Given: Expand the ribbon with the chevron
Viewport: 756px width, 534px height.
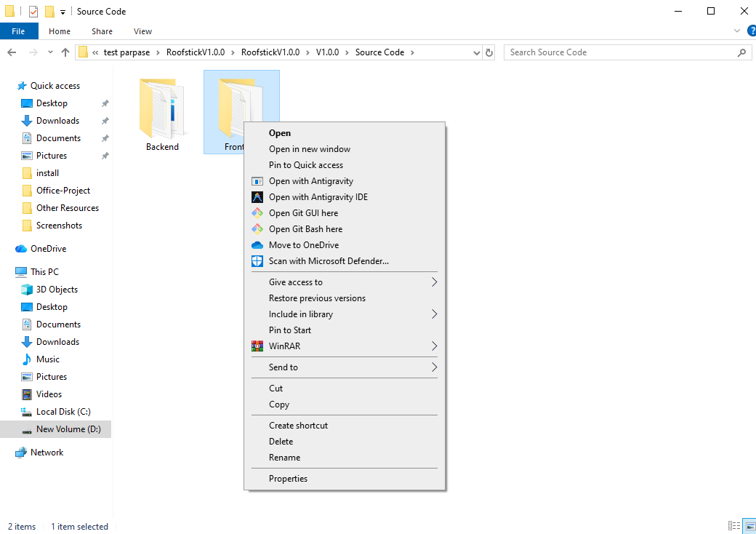Looking at the screenshot, I should click(736, 31).
